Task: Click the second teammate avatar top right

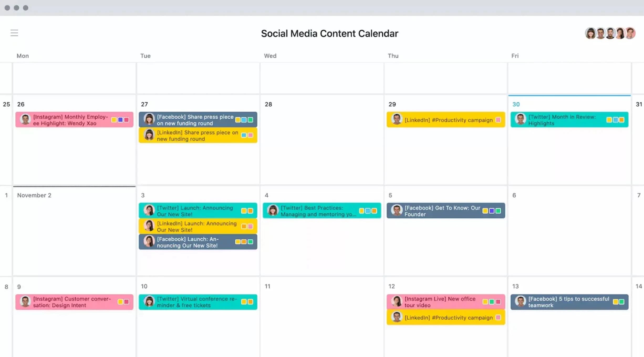Action: (x=601, y=33)
